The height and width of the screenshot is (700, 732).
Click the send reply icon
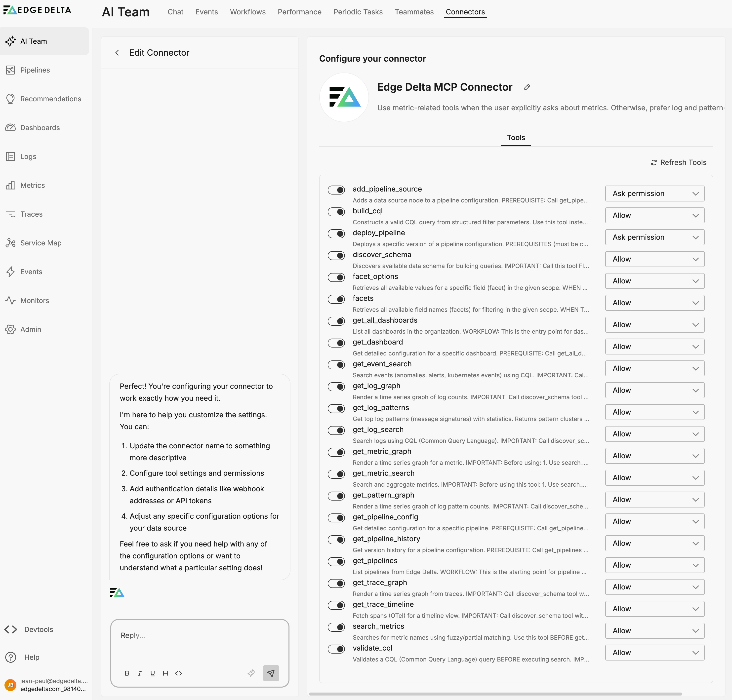coord(271,673)
